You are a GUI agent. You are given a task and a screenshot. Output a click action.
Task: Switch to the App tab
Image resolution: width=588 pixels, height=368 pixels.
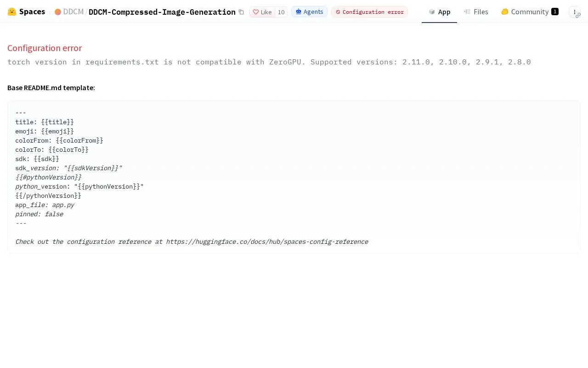point(439,11)
